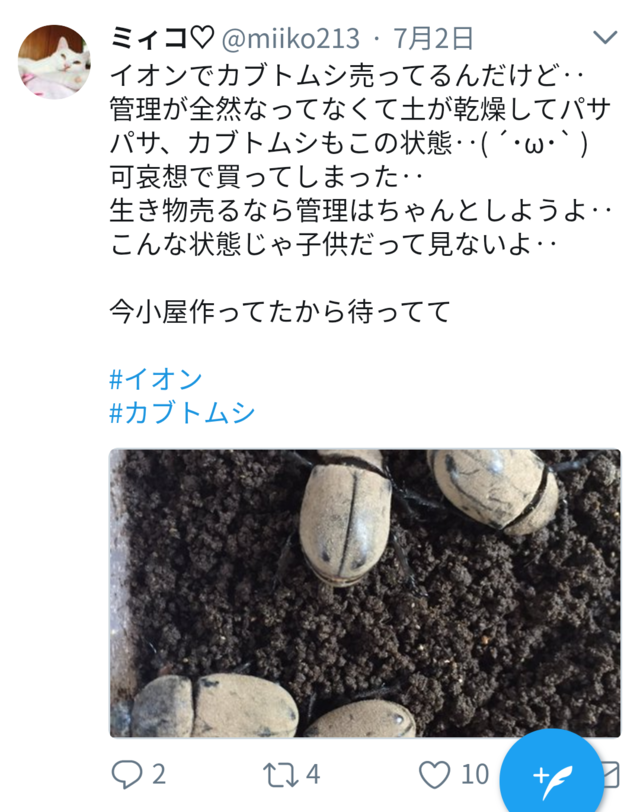Open the tweet by tapping its body text
The height and width of the screenshot is (812, 640).
[x=361, y=161]
